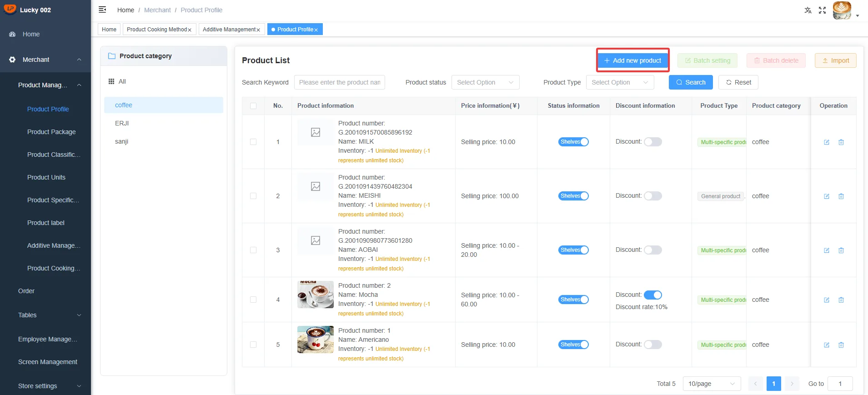Click the Lucky 002 logo icon

(10, 9)
